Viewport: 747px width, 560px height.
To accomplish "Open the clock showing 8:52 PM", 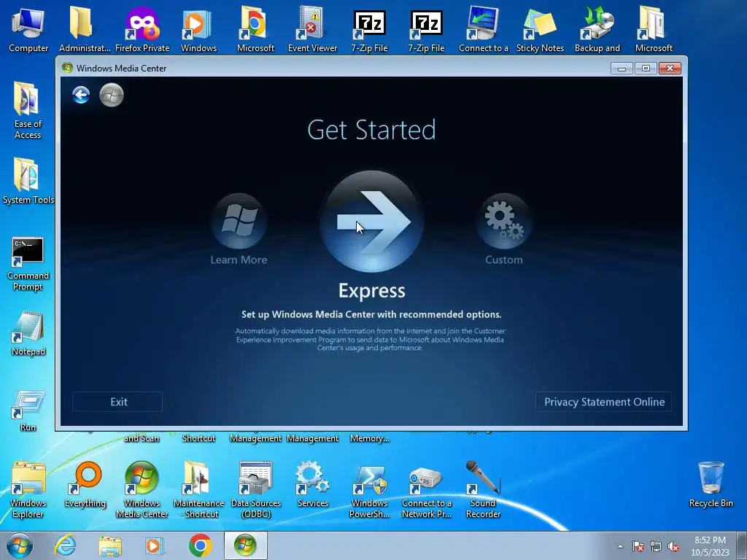I will point(710,546).
